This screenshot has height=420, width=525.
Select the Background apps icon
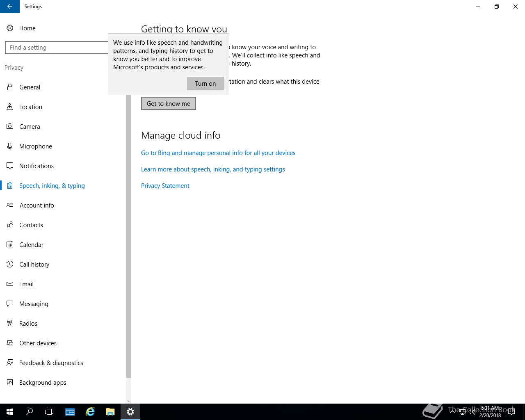pyautogui.click(x=10, y=382)
